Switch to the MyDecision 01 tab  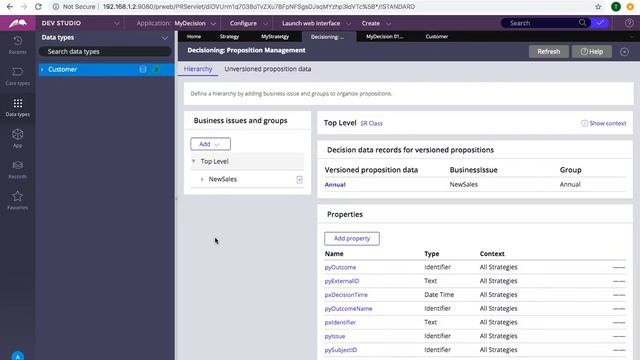(x=384, y=36)
